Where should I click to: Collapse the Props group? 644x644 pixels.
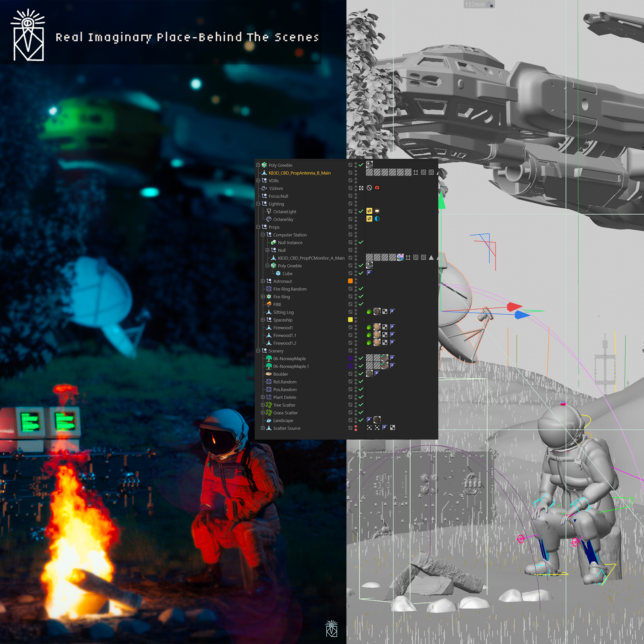pos(258,227)
